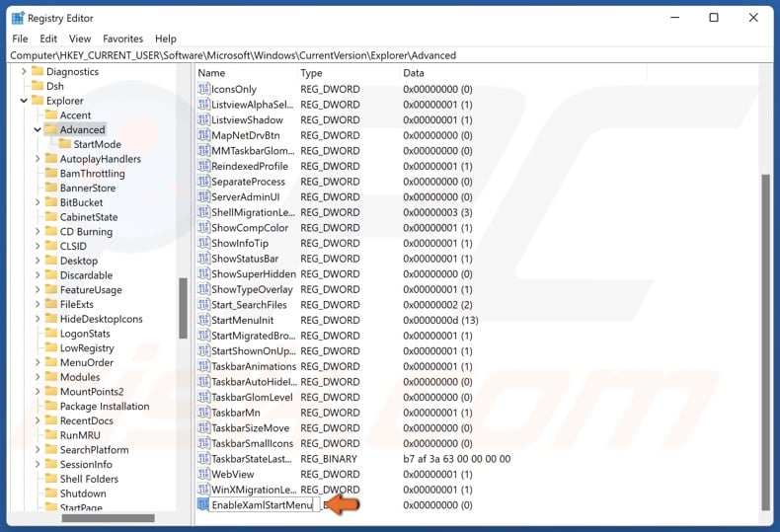The height and width of the screenshot is (532, 780).
Task: Select the HideDesktopIcons key
Action: pyautogui.click(x=101, y=319)
